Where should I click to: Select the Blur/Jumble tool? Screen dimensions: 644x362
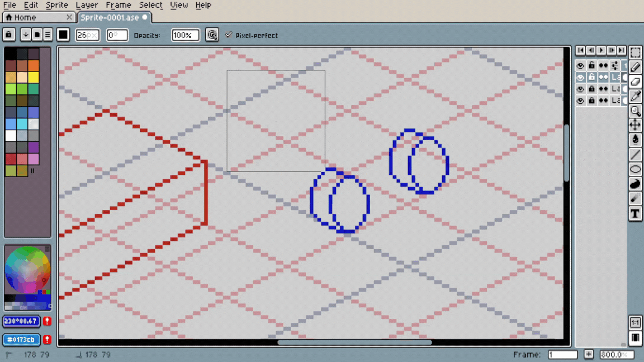pos(636,199)
